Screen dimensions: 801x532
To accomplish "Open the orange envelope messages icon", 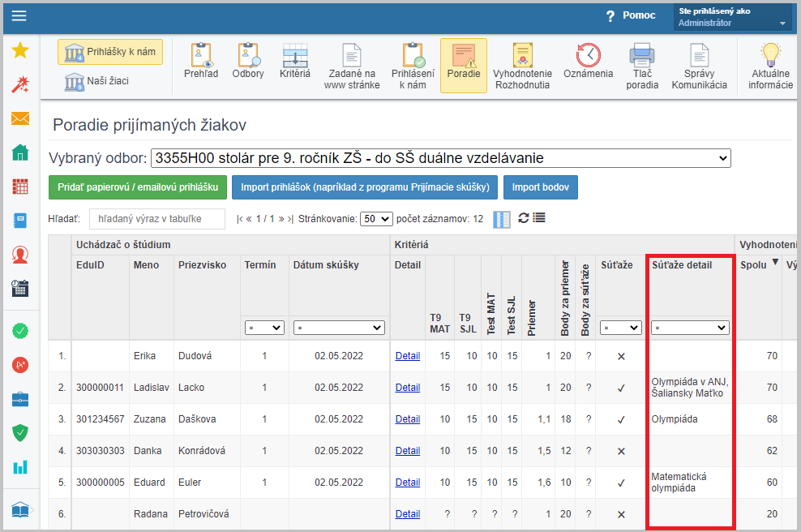I will tap(20, 118).
